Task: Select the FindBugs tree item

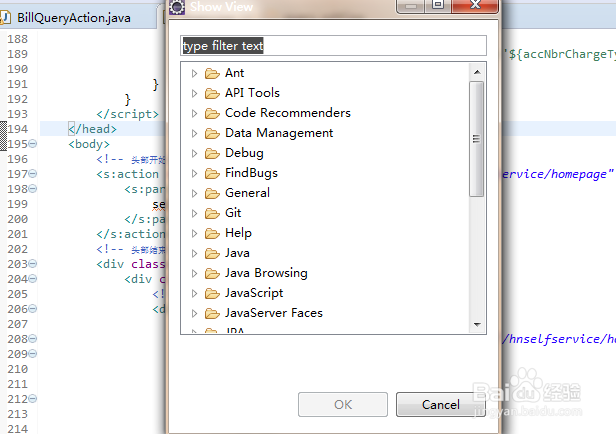Action: (251, 173)
